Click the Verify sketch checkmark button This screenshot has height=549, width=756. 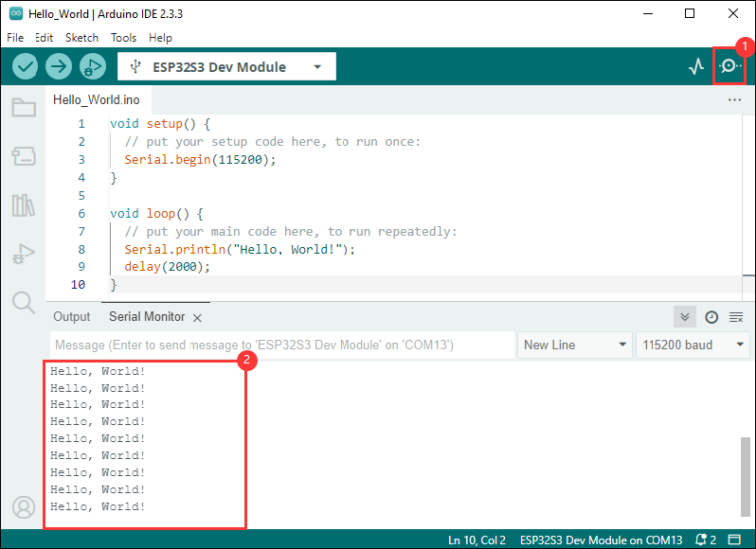(25, 66)
